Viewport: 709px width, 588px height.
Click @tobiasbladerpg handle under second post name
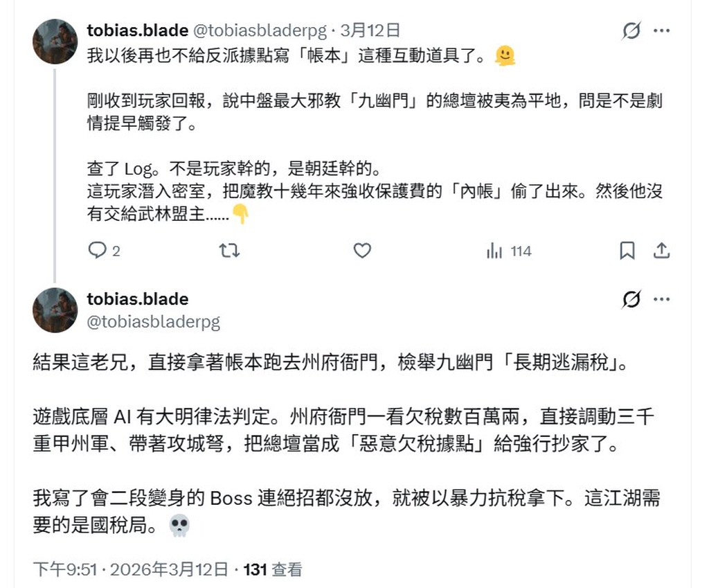pyautogui.click(x=153, y=321)
